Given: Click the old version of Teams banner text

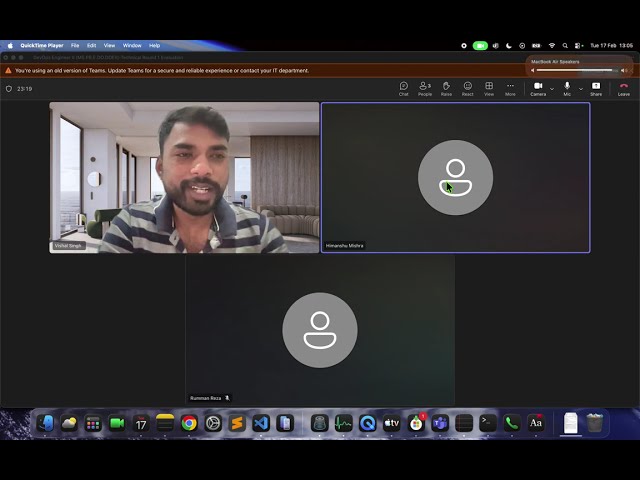Looking at the screenshot, I should pos(162,71).
